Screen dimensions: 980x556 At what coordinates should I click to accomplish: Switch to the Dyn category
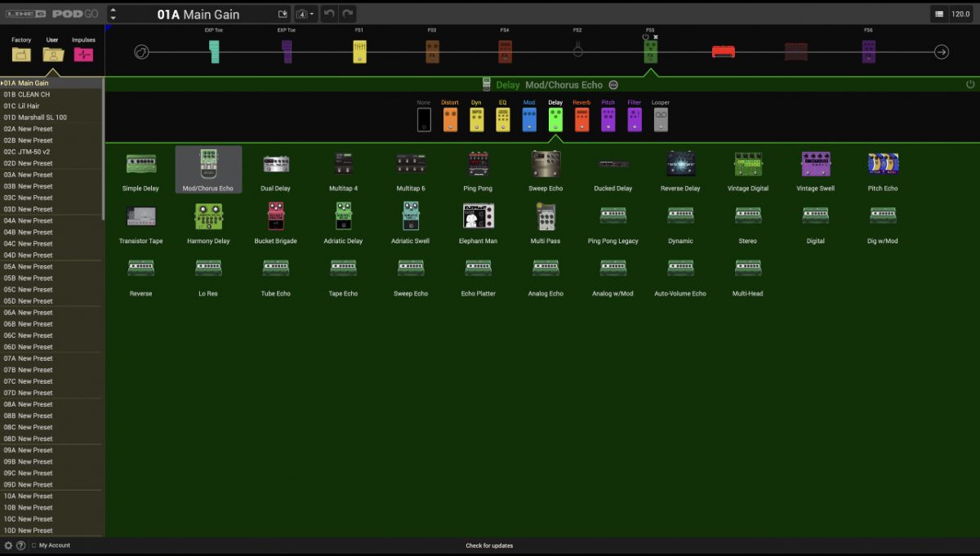point(476,116)
